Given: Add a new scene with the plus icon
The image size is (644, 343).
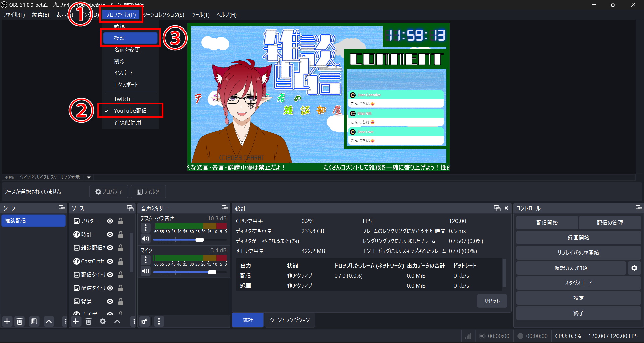Looking at the screenshot, I should 7,321.
